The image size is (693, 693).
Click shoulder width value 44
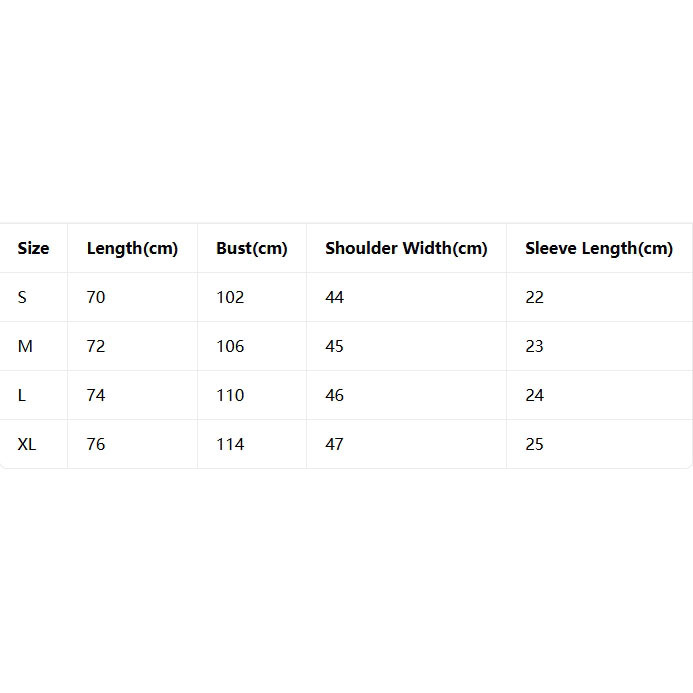(x=334, y=297)
